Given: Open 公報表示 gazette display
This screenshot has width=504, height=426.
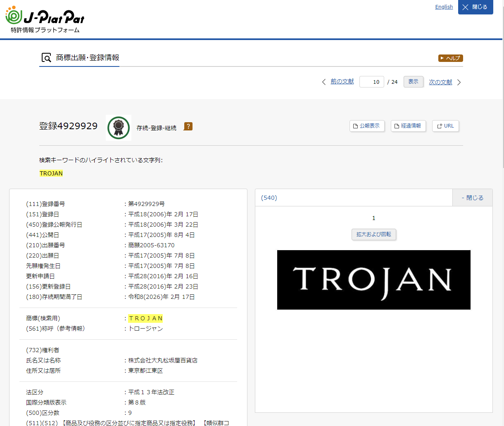Looking at the screenshot, I should tap(367, 126).
